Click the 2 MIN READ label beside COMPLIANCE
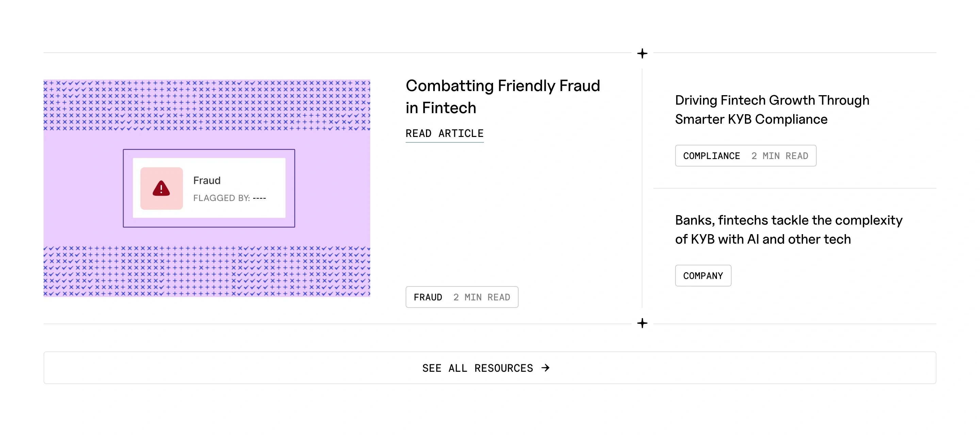 (x=780, y=156)
